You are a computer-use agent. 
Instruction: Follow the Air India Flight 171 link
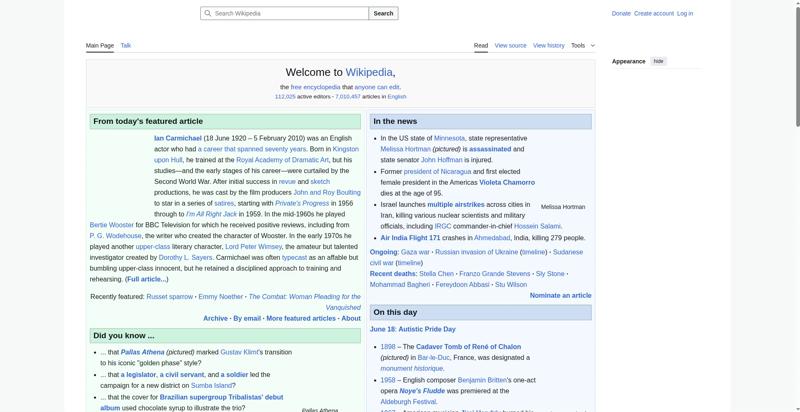point(410,238)
